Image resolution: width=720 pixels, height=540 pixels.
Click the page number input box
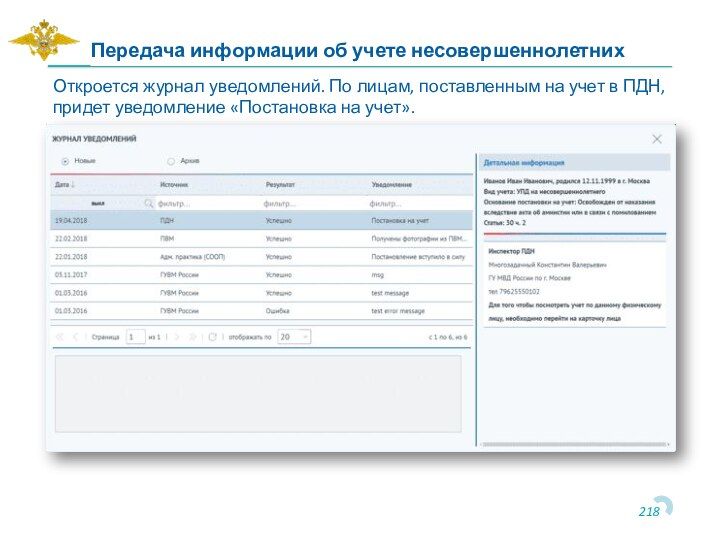pos(135,337)
